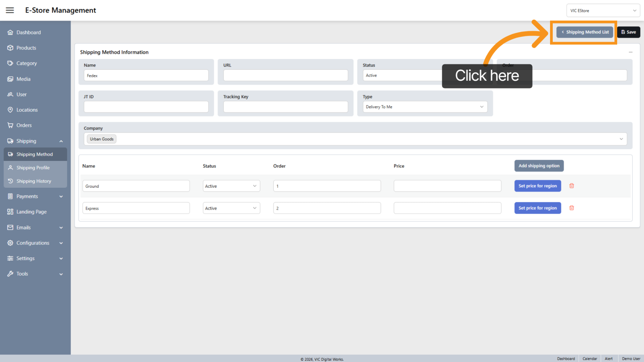The width and height of the screenshot is (644, 362).
Task: Delete the Express shipping option trash icon
Action: tap(572, 208)
